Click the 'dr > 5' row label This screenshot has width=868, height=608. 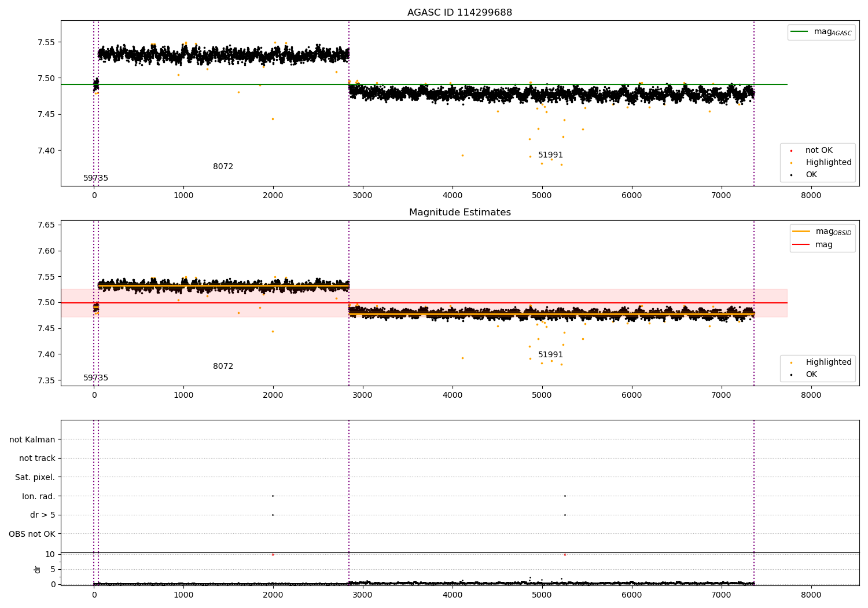pos(43,515)
